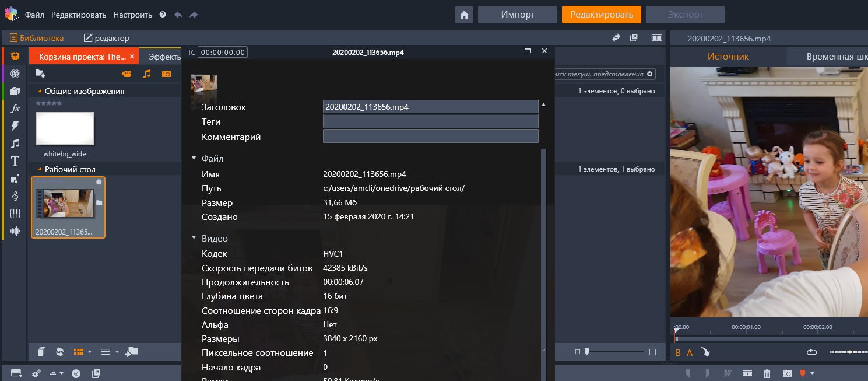
Task: Open the Редактировать menu
Action: pos(79,15)
